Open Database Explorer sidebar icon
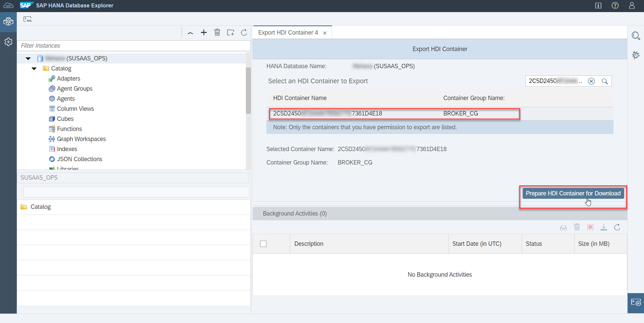 [8, 22]
